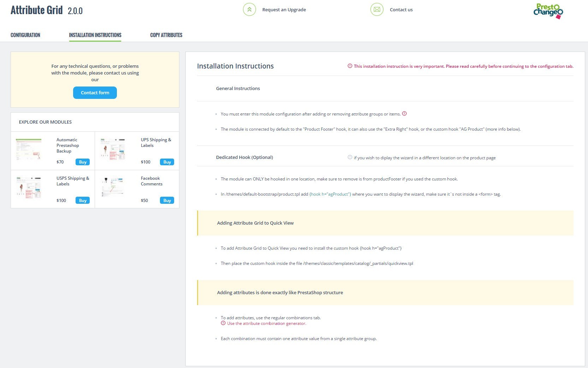
Task: Click the Facebook Comments module title
Action: point(152,181)
